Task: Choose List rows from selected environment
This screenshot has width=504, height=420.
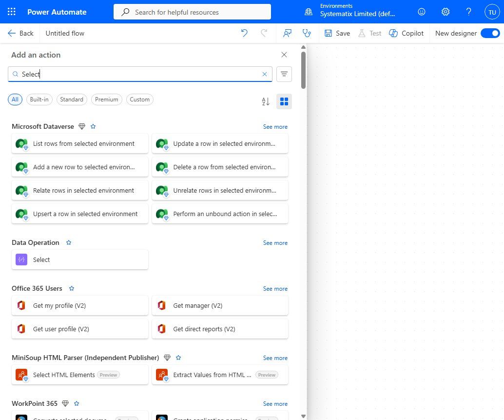Action: pos(80,144)
